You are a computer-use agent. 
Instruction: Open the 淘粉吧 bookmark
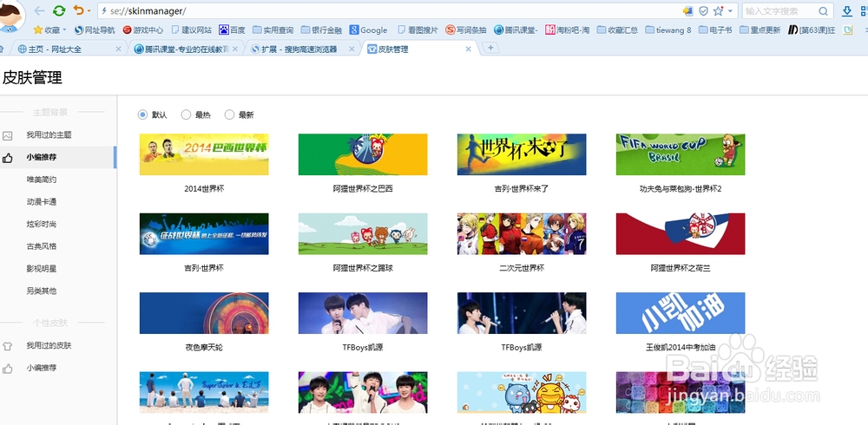[567, 29]
